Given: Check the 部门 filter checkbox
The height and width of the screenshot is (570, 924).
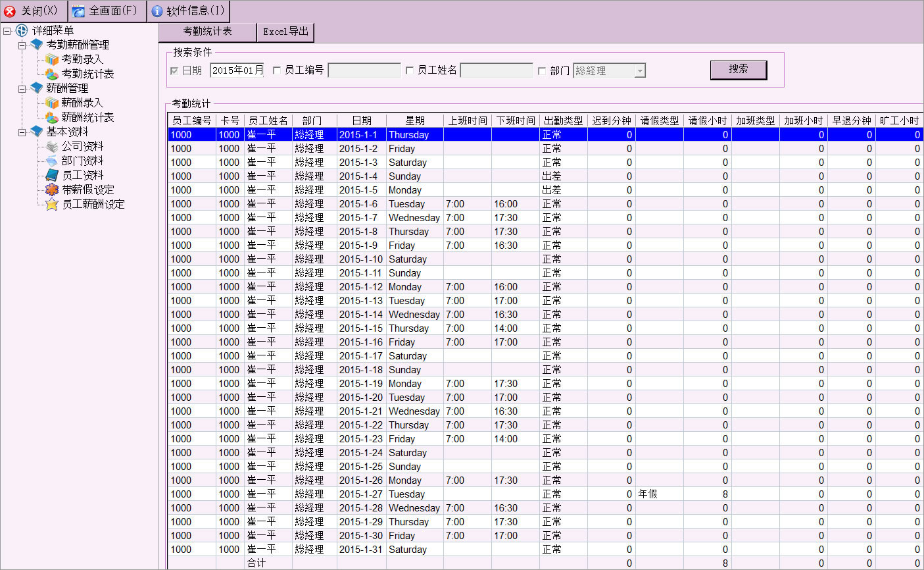Looking at the screenshot, I should click(543, 70).
